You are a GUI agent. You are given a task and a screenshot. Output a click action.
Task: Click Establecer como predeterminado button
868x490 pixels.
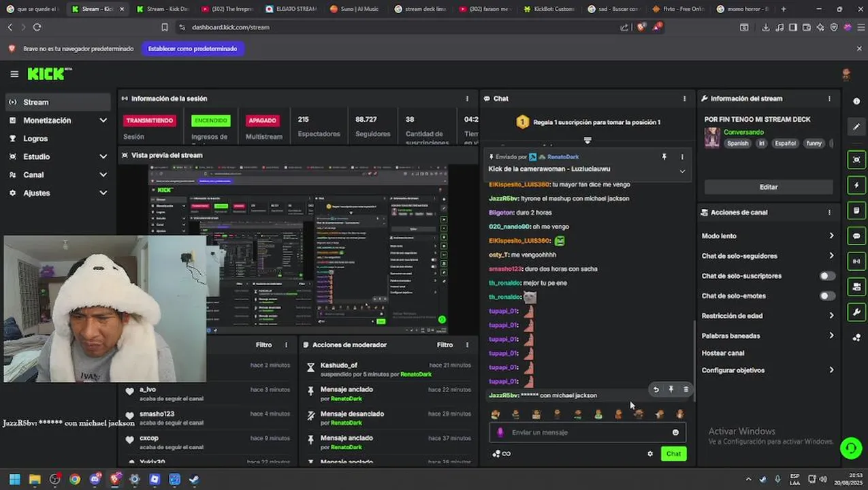[x=193, y=49]
